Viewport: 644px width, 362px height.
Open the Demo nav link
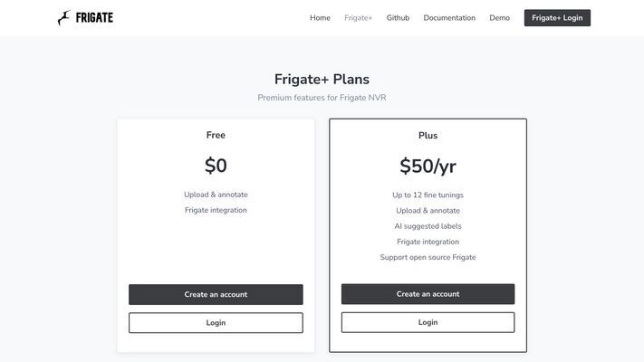[499, 18]
